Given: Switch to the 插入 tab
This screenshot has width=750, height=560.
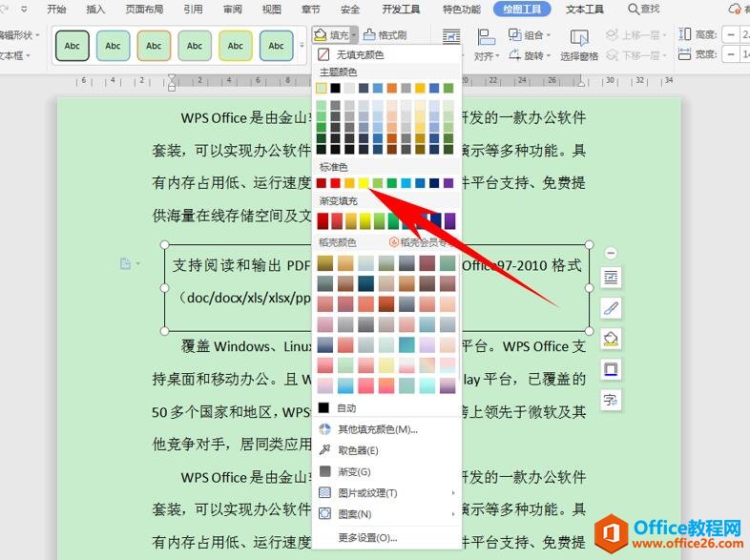Looking at the screenshot, I should point(95,10).
